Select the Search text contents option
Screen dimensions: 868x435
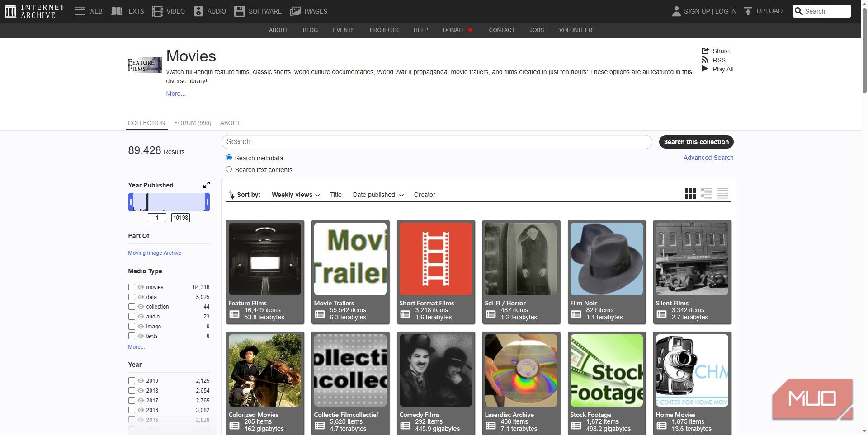pyautogui.click(x=229, y=169)
